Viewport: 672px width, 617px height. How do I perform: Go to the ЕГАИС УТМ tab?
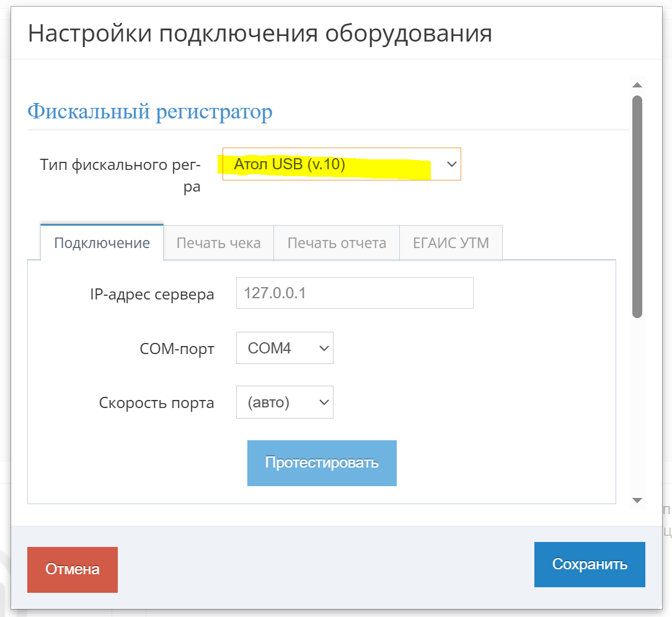tap(451, 242)
